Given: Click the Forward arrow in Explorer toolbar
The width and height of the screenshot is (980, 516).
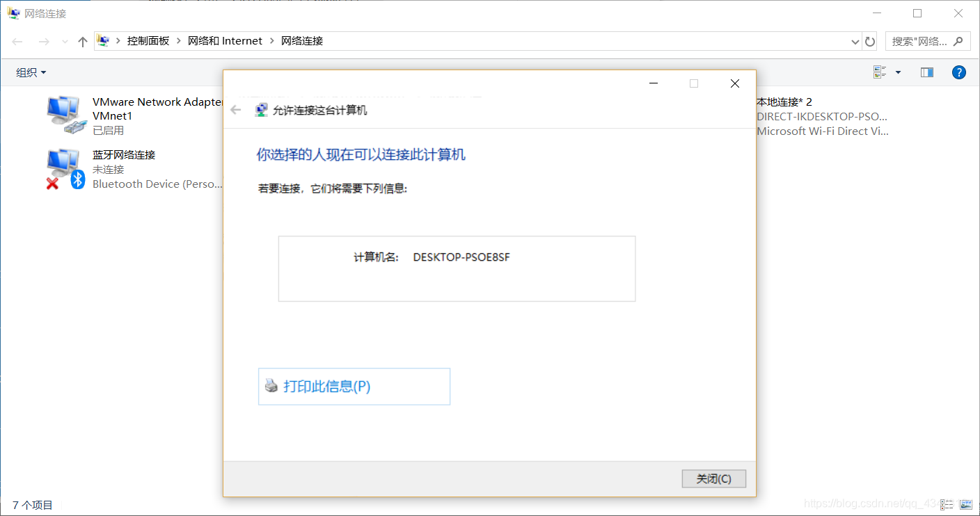Looking at the screenshot, I should pyautogui.click(x=44, y=42).
